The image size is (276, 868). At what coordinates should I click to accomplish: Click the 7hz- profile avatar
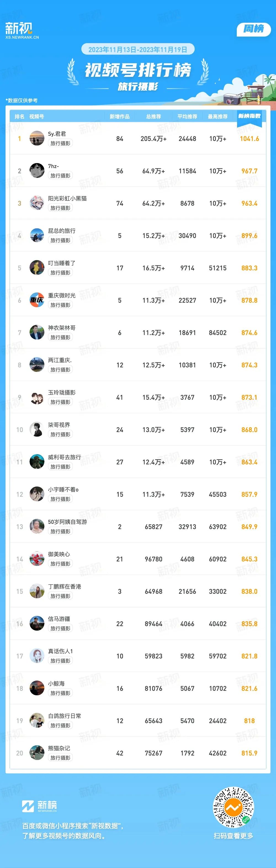37,171
